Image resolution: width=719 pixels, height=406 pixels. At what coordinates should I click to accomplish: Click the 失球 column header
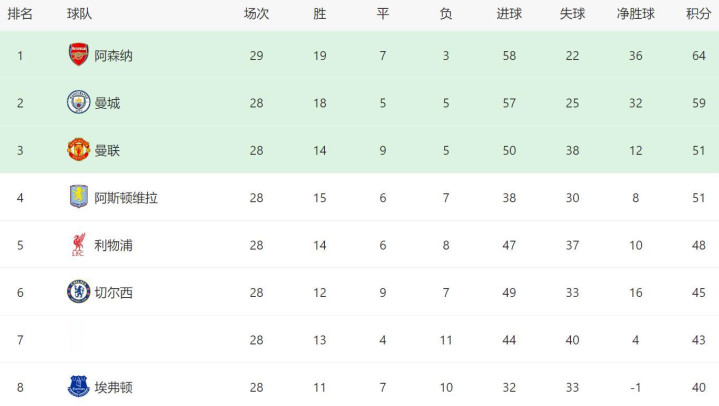click(572, 14)
